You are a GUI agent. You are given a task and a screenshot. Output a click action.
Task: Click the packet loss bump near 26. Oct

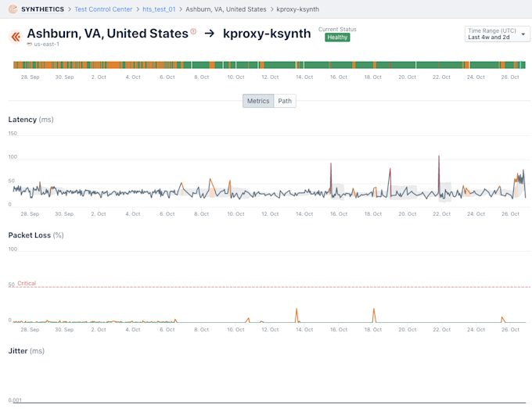tap(503, 320)
